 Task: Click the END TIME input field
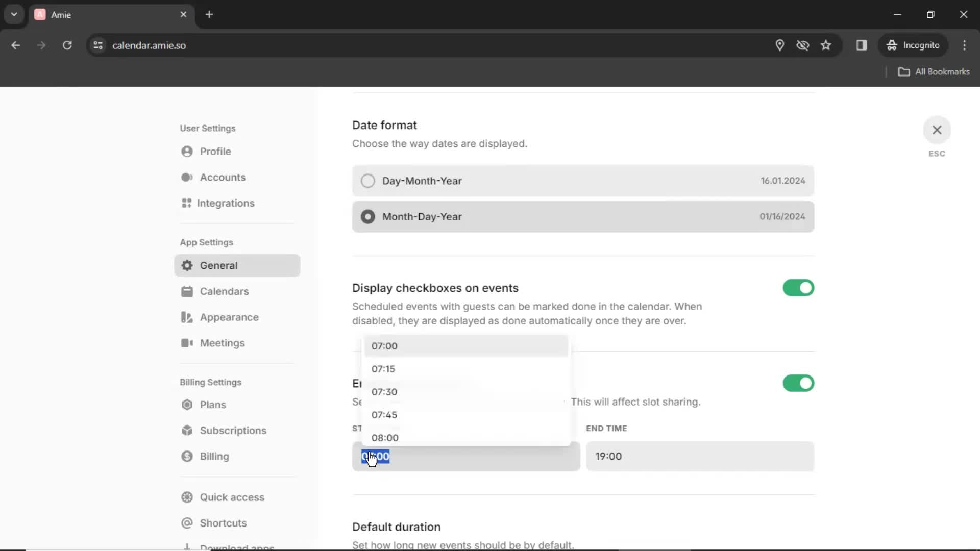700,456
